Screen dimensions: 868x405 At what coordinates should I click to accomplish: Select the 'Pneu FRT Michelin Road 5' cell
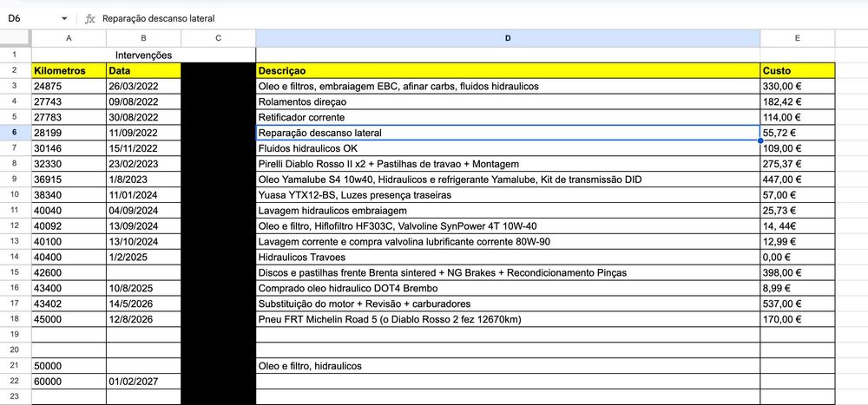click(508, 319)
